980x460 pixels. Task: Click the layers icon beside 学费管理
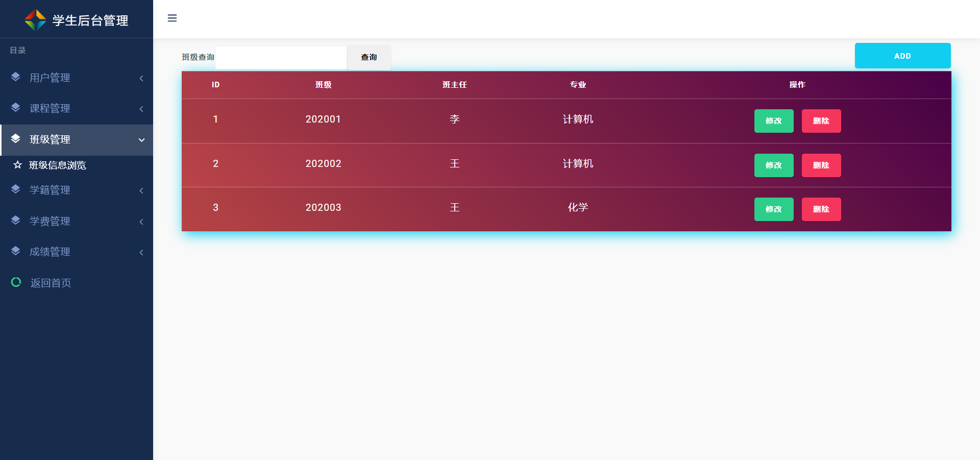click(x=16, y=221)
